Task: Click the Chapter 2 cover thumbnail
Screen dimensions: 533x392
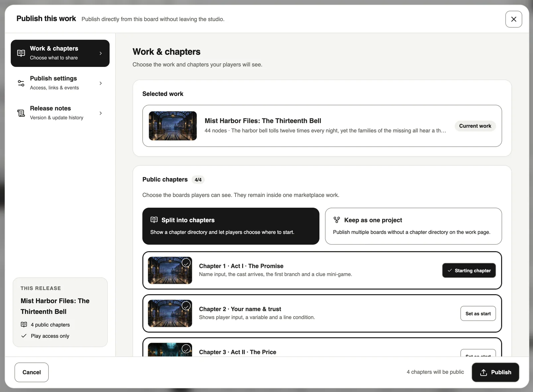Action: pyautogui.click(x=170, y=313)
